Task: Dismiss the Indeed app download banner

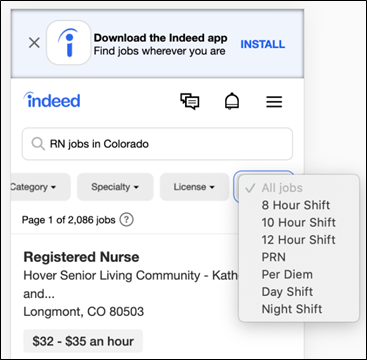Action: click(34, 43)
